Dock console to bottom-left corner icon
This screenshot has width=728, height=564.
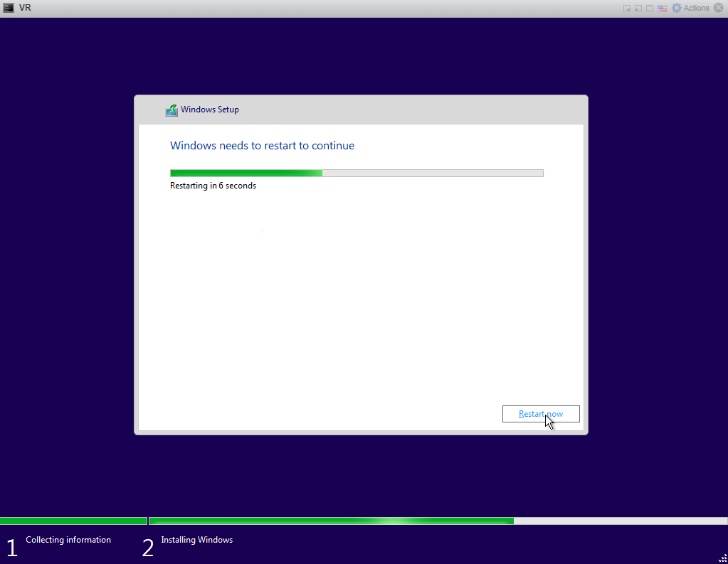point(638,9)
